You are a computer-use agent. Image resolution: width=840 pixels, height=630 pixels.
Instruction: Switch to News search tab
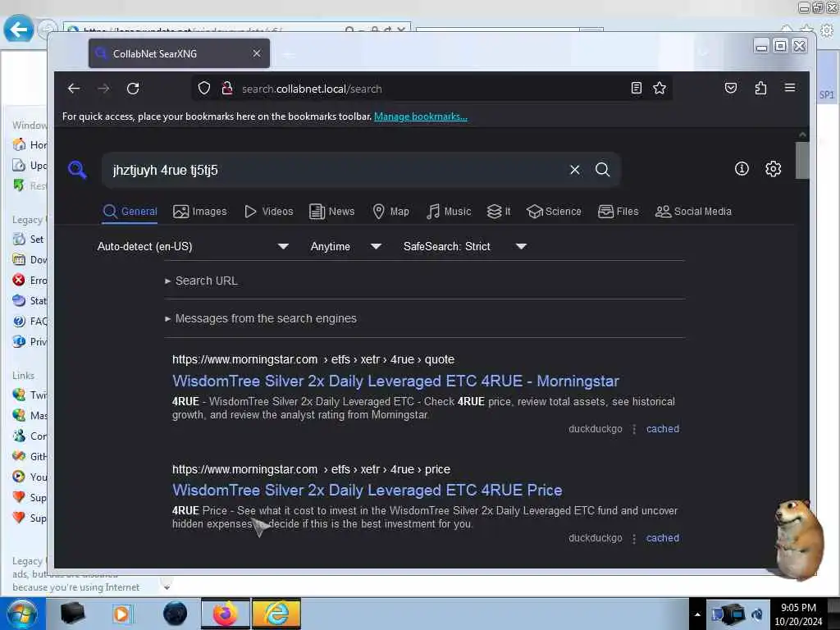click(332, 212)
